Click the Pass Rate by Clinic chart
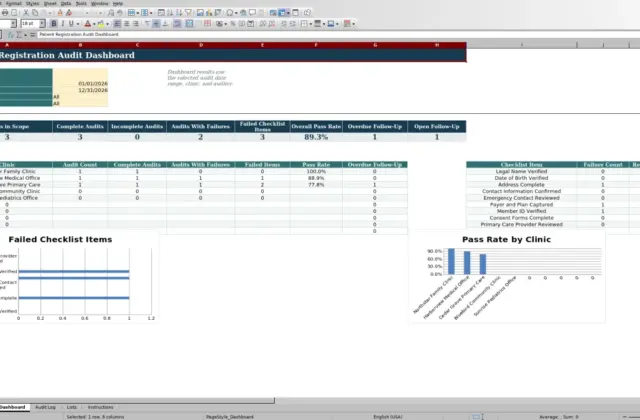This screenshot has height=420, width=640. coord(507,277)
